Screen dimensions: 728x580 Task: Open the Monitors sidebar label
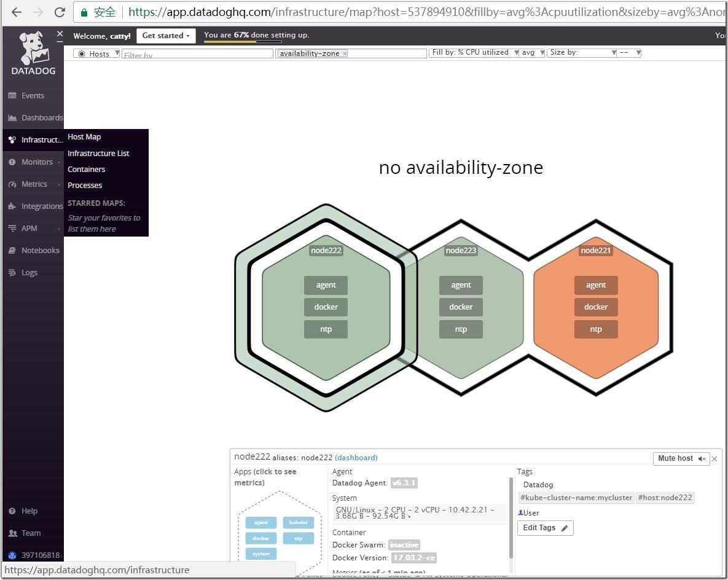click(37, 162)
